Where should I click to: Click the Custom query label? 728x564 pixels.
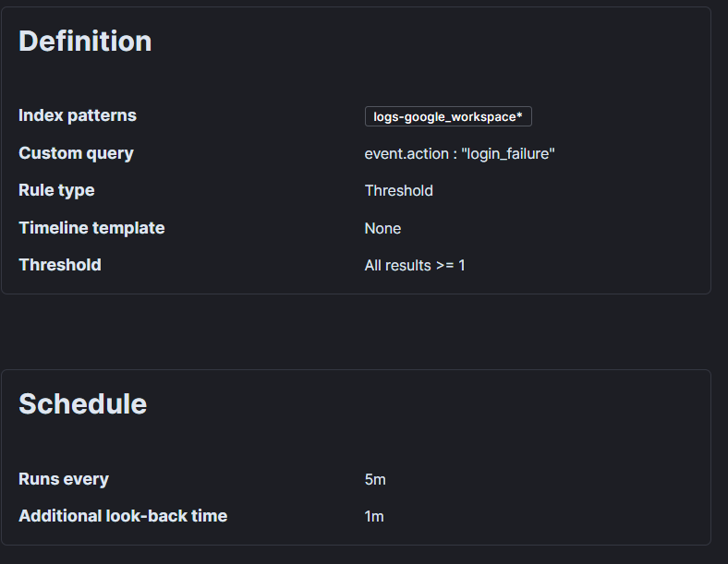76,153
